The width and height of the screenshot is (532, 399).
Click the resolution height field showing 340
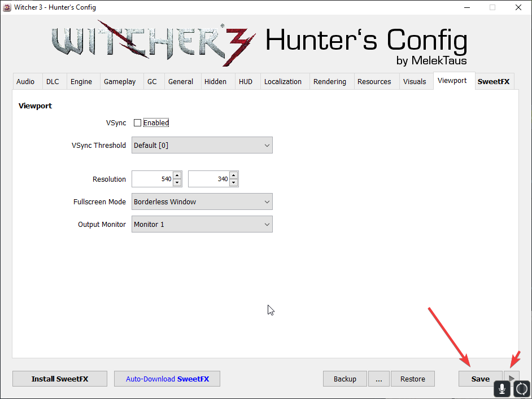pos(208,179)
